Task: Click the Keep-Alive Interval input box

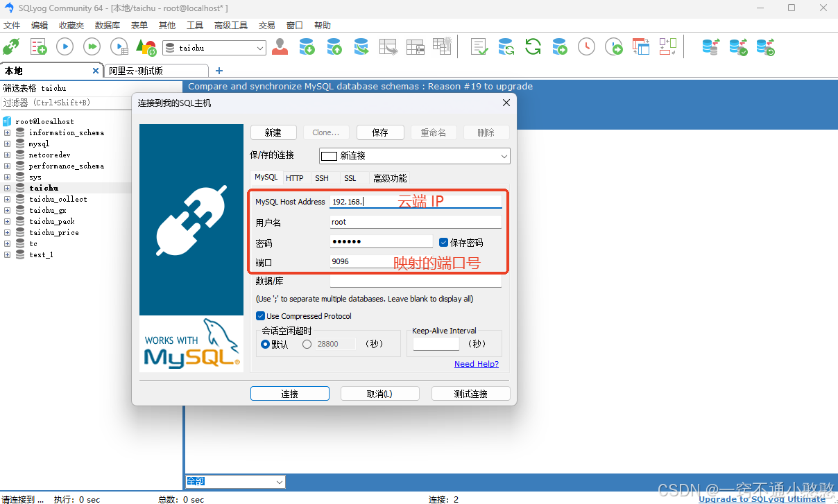Action: coord(436,344)
